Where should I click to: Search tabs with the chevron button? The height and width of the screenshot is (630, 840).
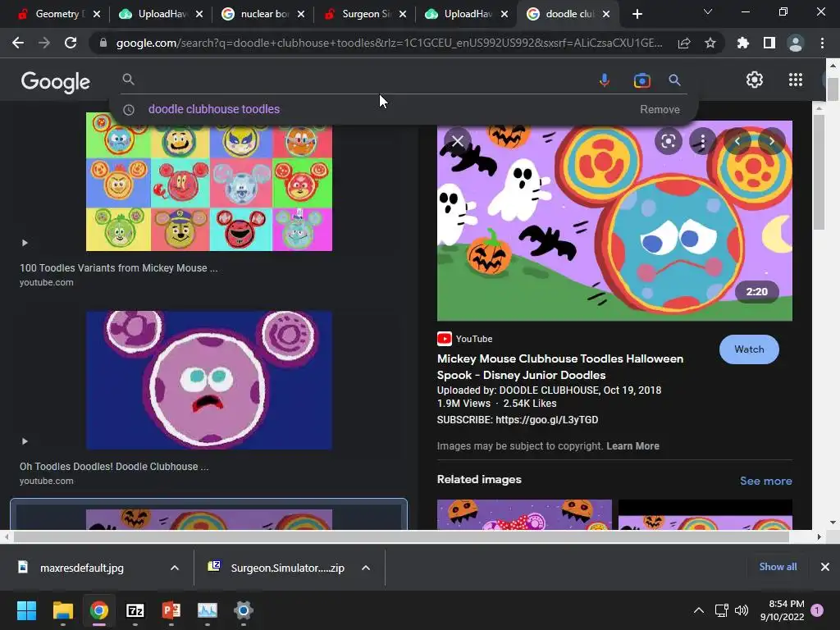pyautogui.click(x=708, y=11)
